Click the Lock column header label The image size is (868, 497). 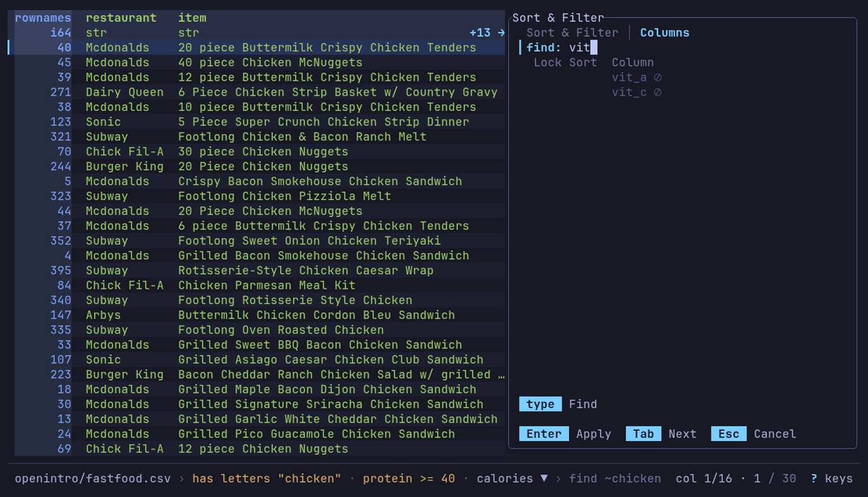coord(548,62)
